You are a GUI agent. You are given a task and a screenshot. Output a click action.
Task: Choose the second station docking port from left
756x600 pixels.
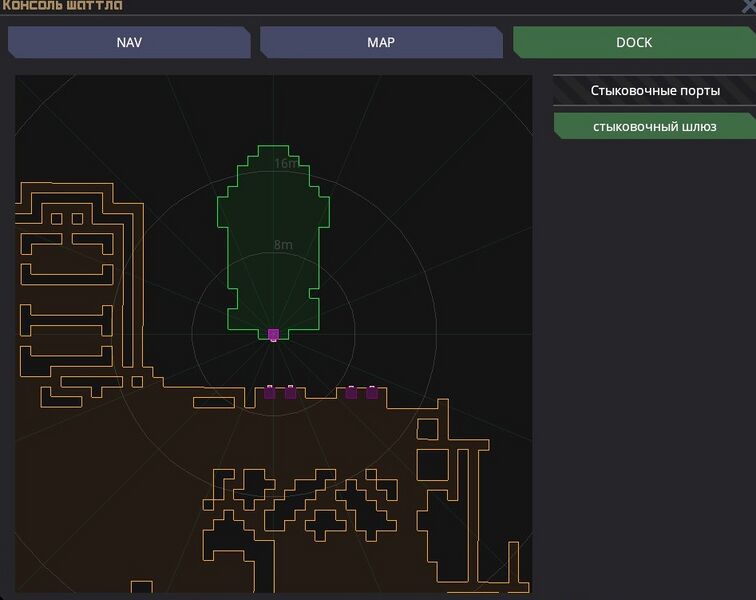pyautogui.click(x=290, y=392)
